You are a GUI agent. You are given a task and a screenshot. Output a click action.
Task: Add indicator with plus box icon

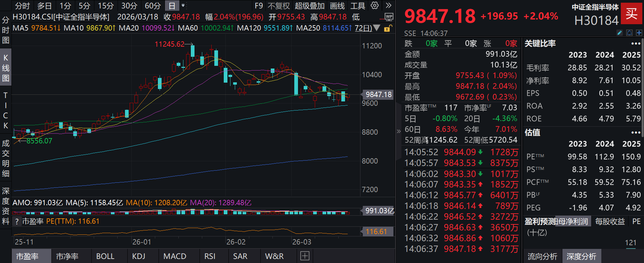(305, 256)
